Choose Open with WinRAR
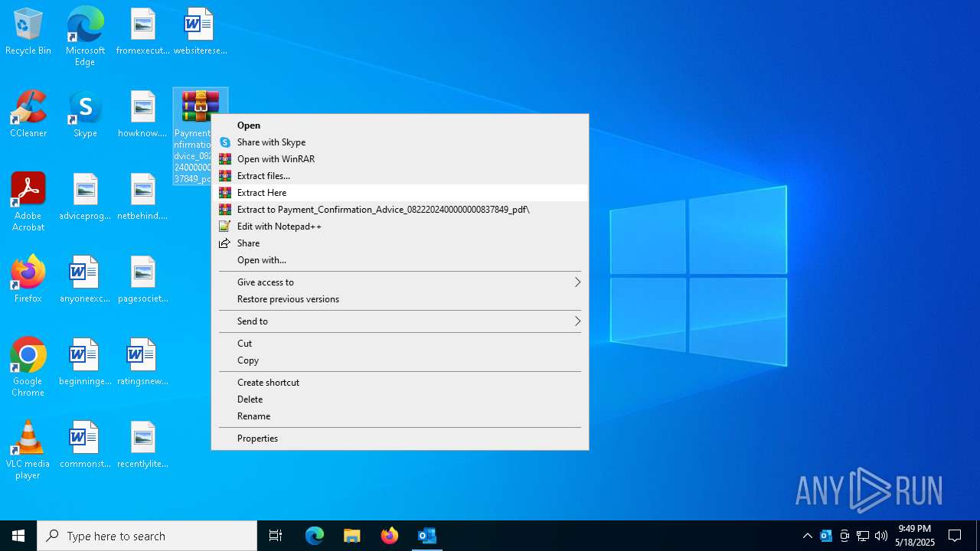Screen dimensions: 980x551 coord(400,159)
